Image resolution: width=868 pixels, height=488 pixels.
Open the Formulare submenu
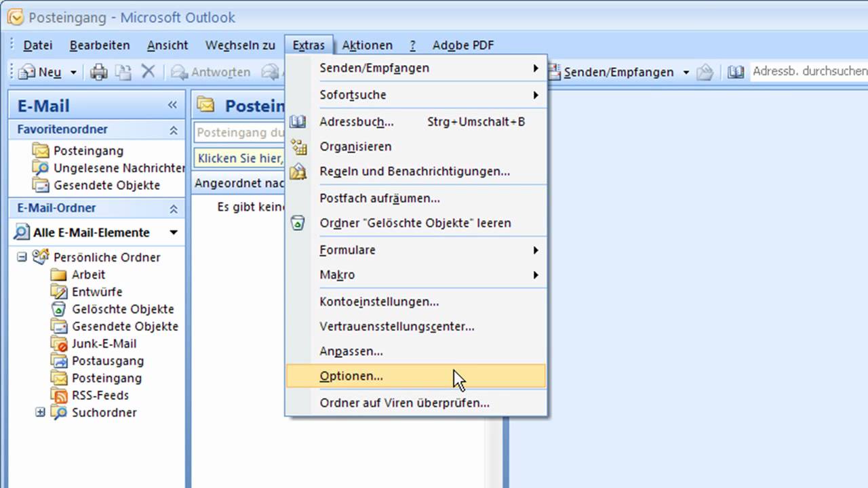[x=416, y=250]
